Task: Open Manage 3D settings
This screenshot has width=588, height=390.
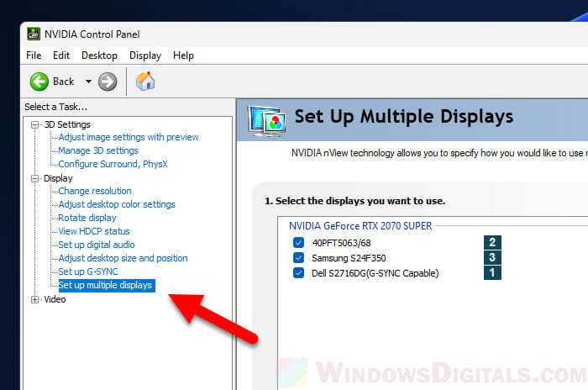Action: 98,151
